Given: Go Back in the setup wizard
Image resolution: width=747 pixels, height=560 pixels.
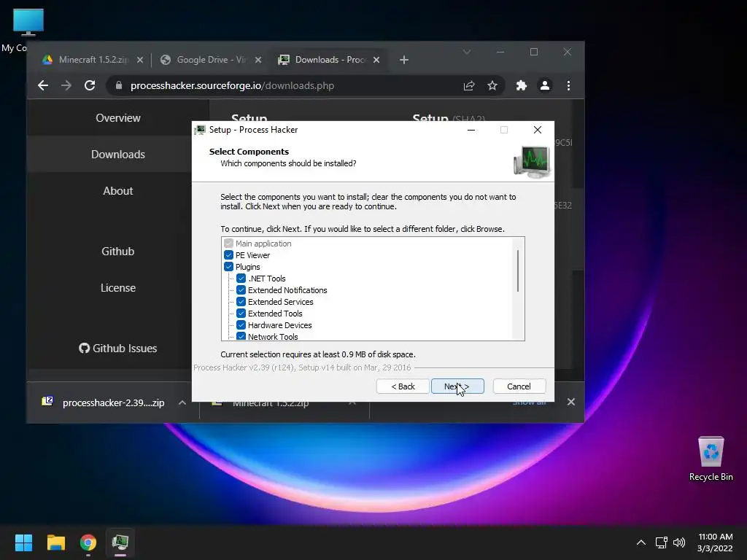Looking at the screenshot, I should (403, 386).
